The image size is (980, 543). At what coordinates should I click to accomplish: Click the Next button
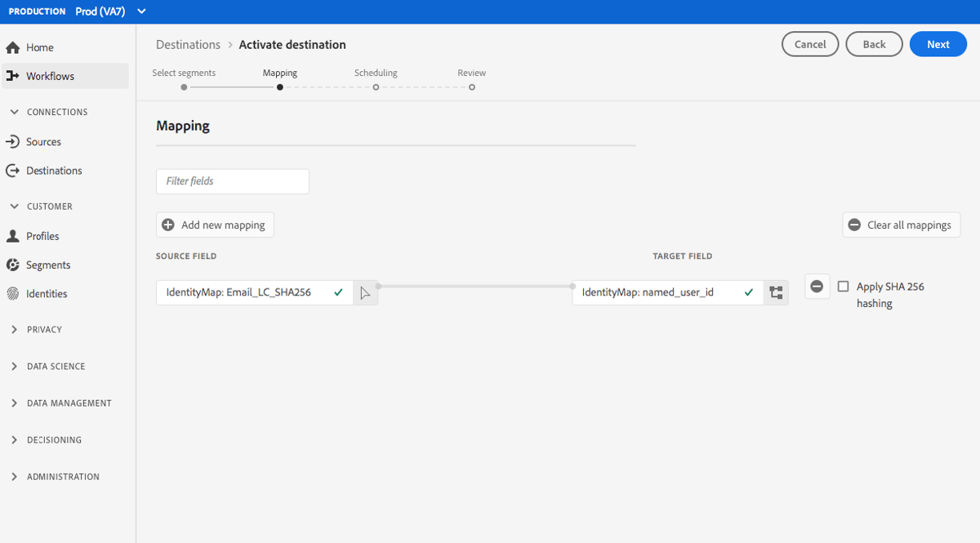pyautogui.click(x=938, y=44)
